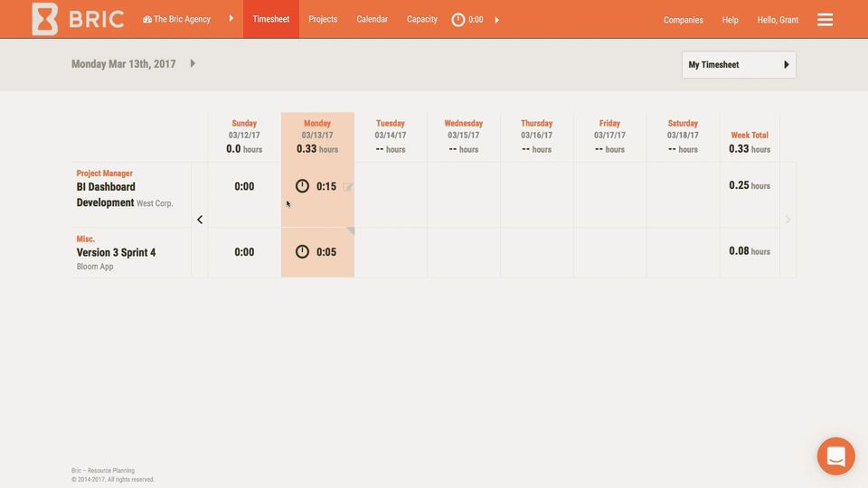Open the Help menu
This screenshot has width=868, height=488.
731,19
